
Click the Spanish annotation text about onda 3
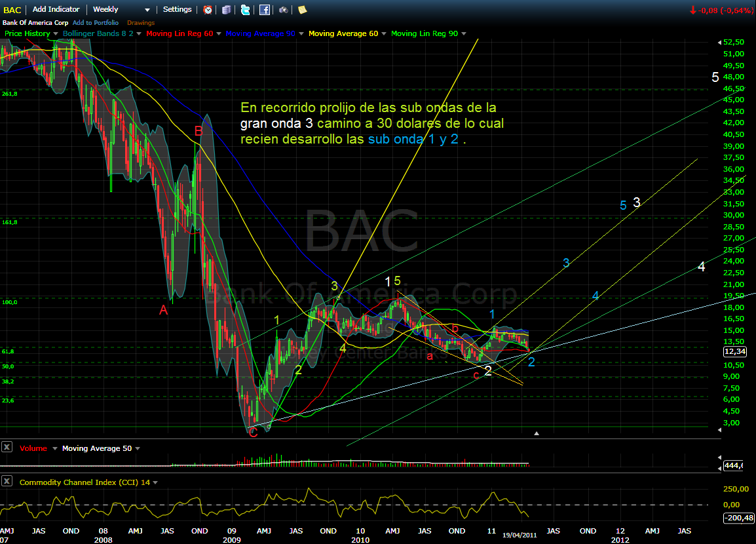(371, 123)
